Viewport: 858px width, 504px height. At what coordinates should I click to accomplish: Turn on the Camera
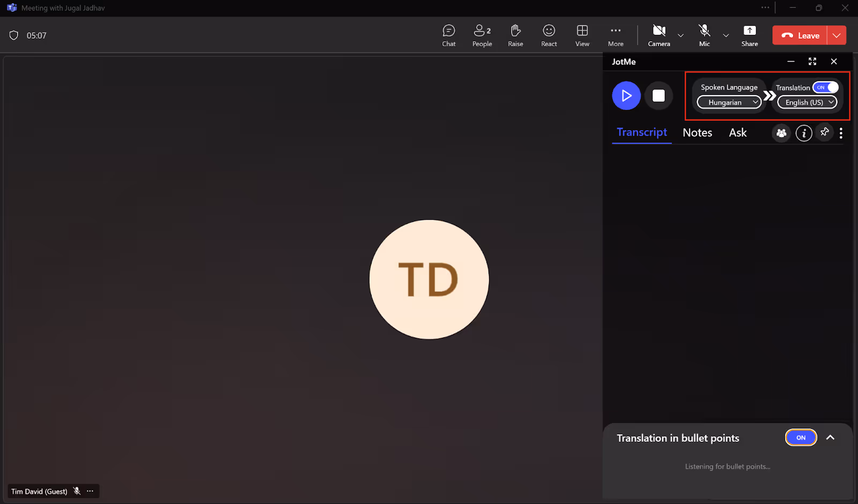click(x=659, y=35)
